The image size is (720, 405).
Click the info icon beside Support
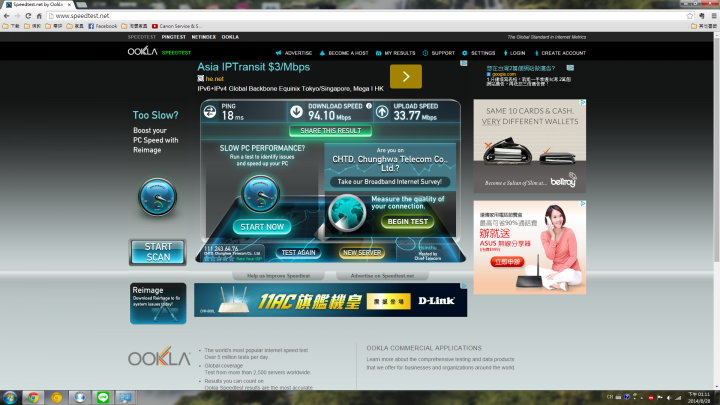pos(425,53)
